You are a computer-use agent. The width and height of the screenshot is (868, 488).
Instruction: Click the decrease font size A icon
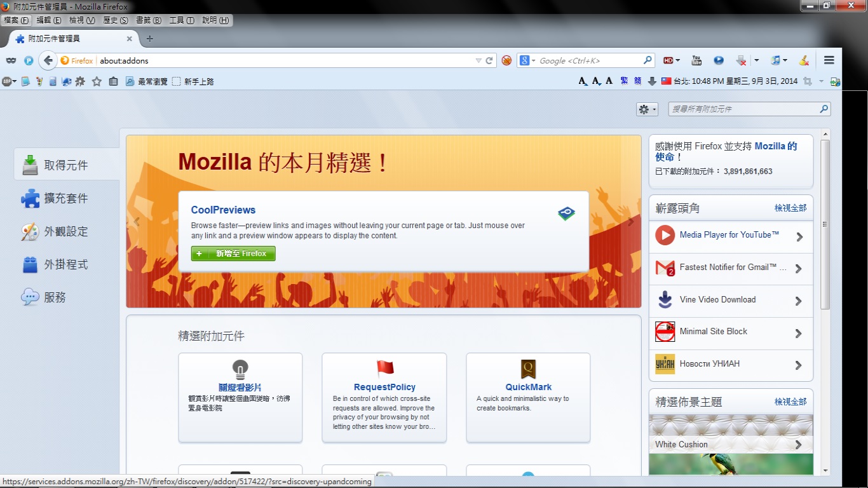click(596, 81)
